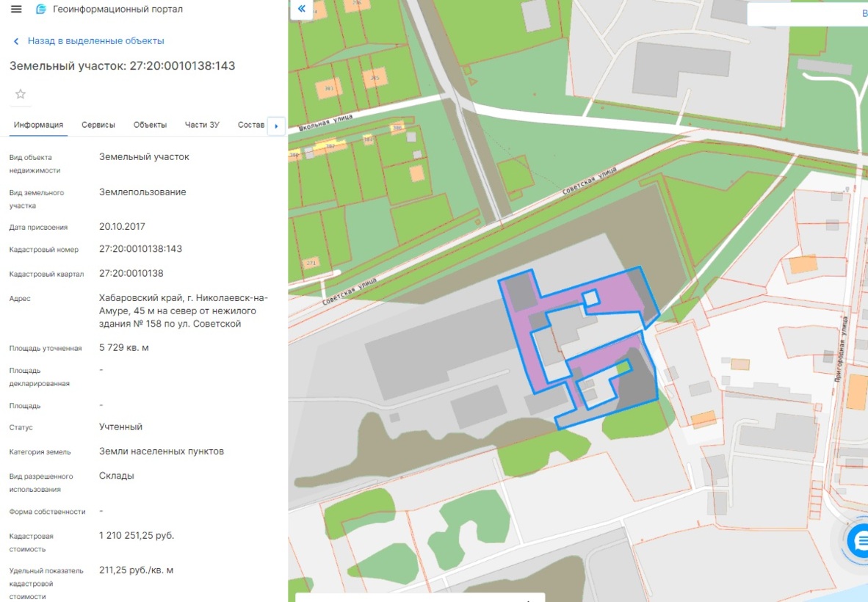
Task: Click the Геоинформационный портал logo icon
Action: tap(40, 10)
